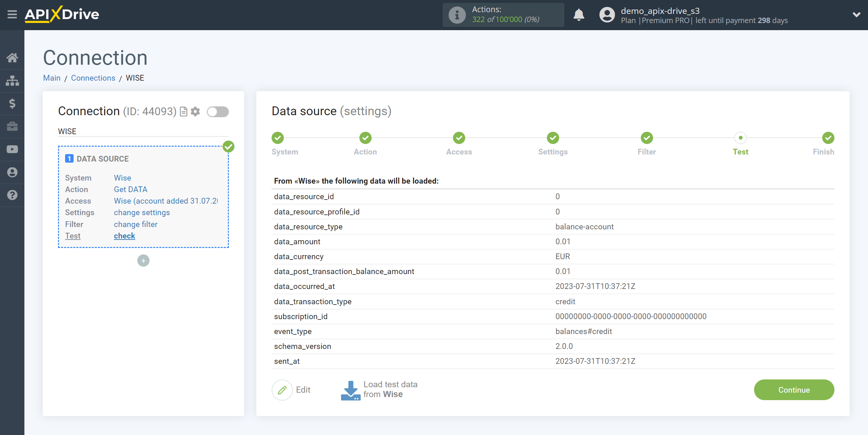Expand the account dropdown chevron
The image size is (868, 435).
[x=856, y=15]
